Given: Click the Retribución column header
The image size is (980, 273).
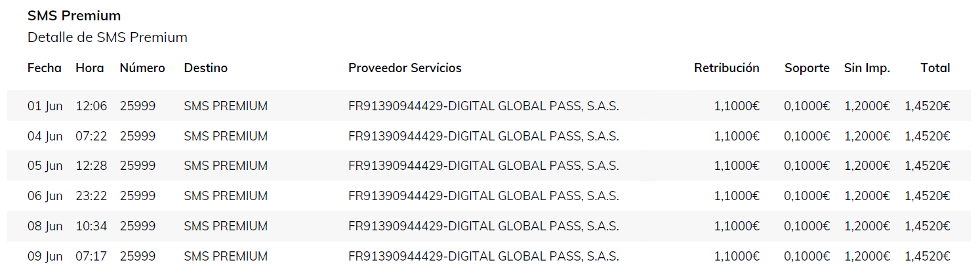Looking at the screenshot, I should pos(726,68).
